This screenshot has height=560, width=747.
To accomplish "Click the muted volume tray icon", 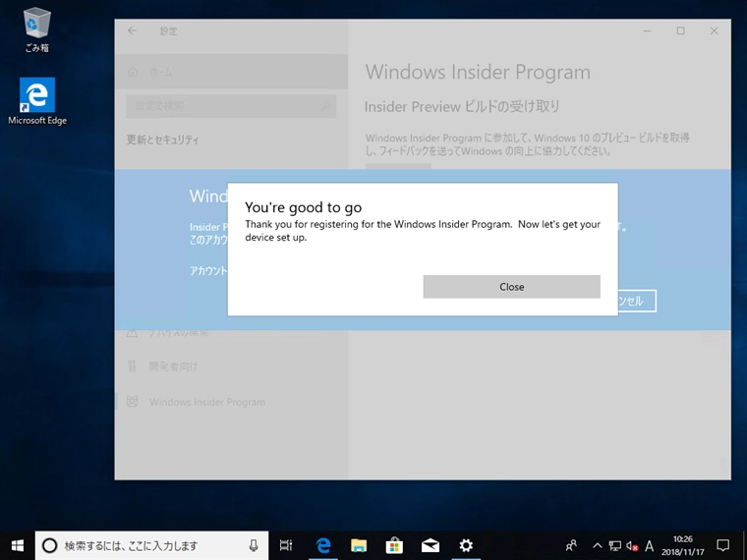I will coord(632,545).
